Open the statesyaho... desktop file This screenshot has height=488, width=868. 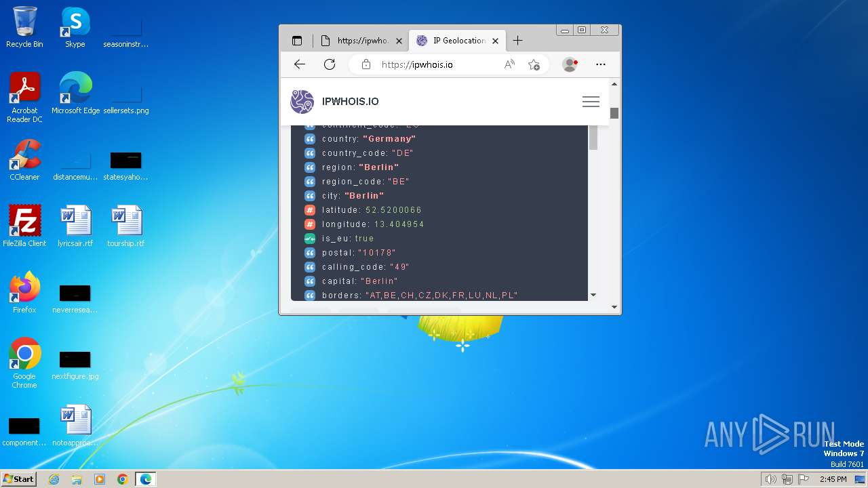[126, 166]
